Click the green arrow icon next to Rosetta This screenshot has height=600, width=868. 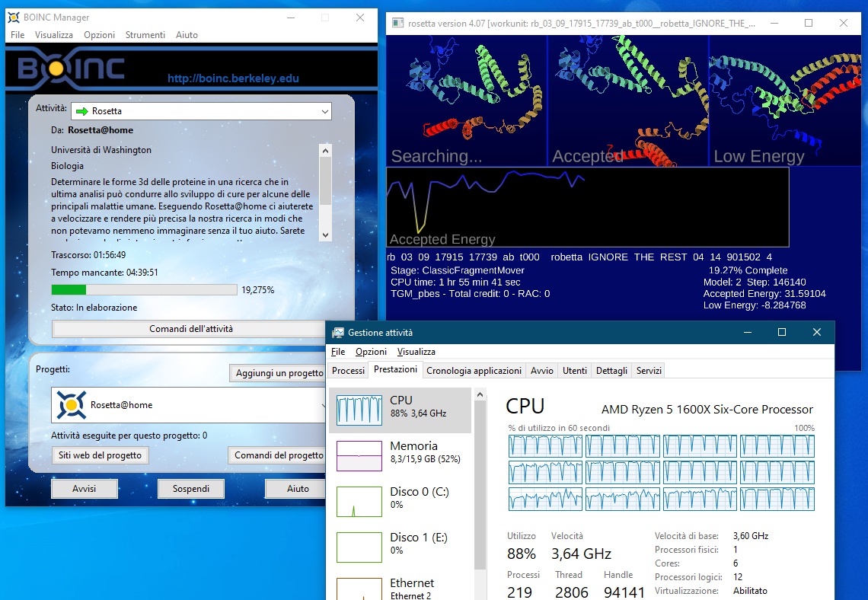point(82,111)
